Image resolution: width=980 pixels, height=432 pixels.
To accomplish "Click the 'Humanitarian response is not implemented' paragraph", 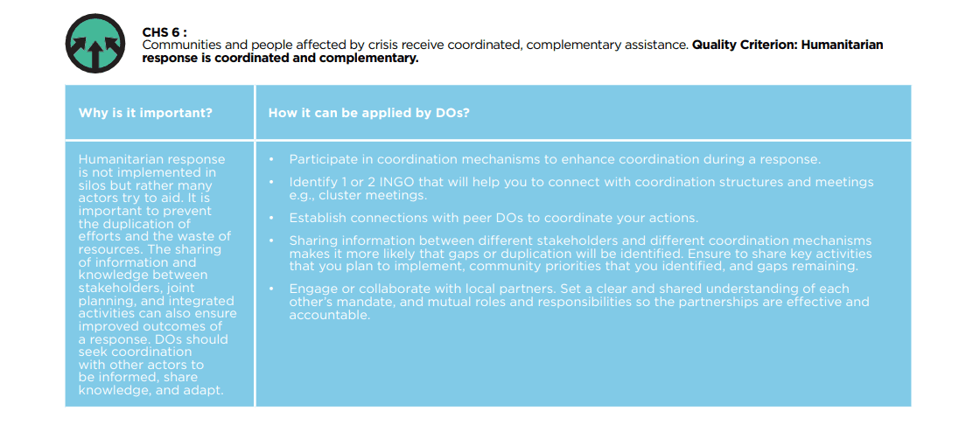I will click(155, 275).
